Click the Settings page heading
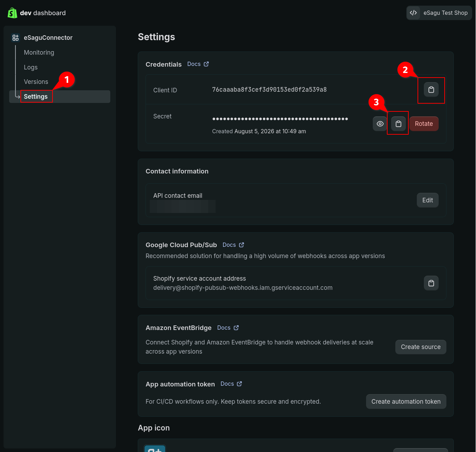 point(156,37)
